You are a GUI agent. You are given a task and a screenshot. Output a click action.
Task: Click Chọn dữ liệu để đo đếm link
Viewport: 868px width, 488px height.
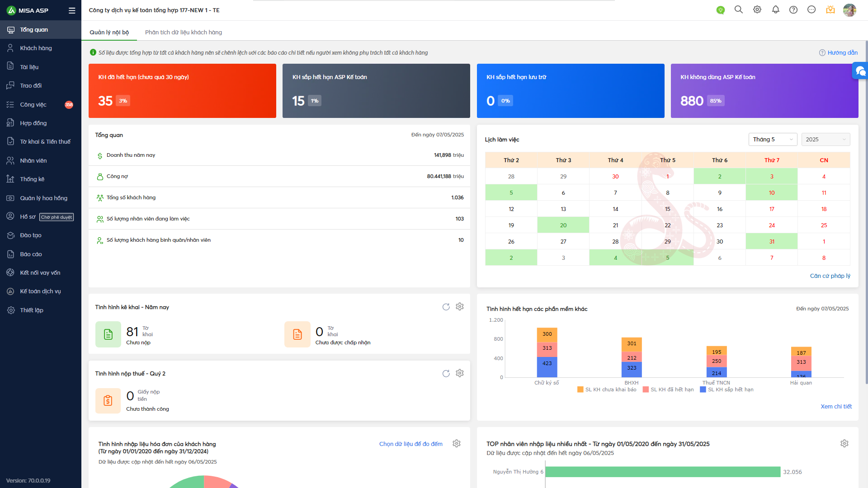[411, 444]
